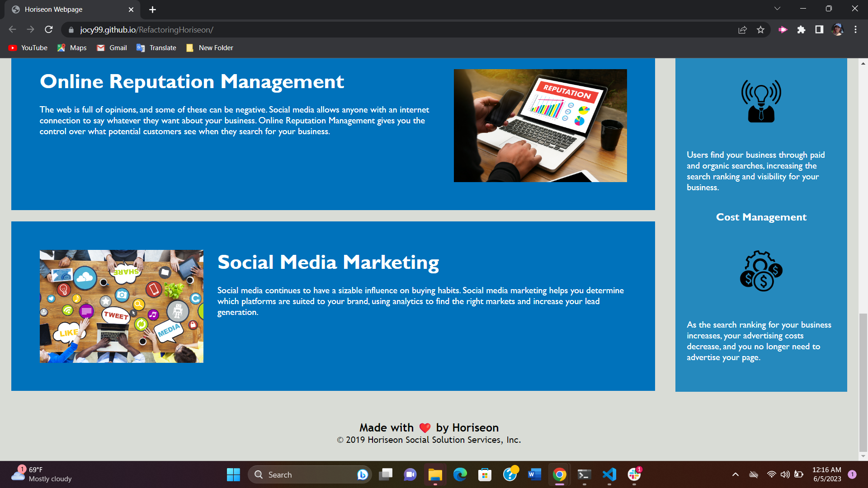Open Visual Studio Code from taskbar

click(609, 474)
